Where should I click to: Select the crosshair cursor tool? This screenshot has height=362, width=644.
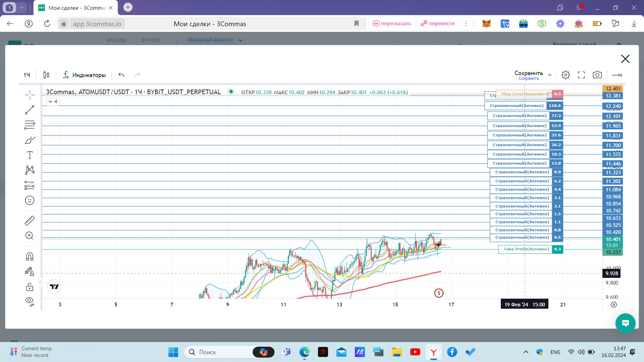coord(30,95)
